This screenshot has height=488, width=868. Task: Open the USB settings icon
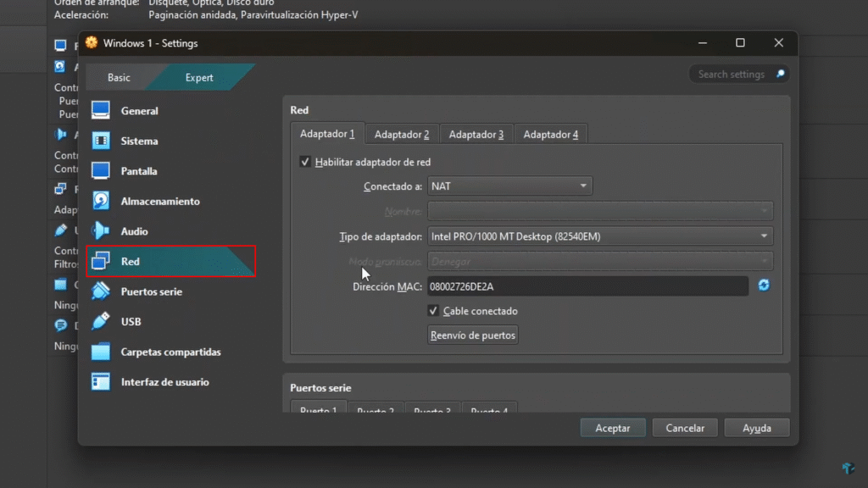coord(101,322)
